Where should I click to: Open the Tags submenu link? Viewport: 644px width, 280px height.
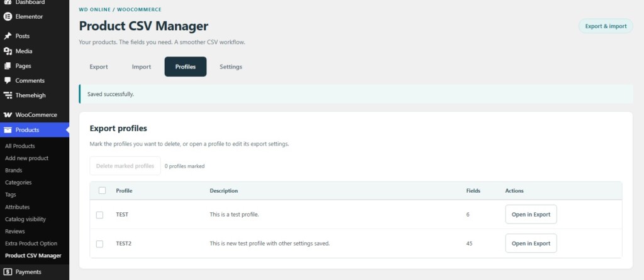click(x=10, y=195)
